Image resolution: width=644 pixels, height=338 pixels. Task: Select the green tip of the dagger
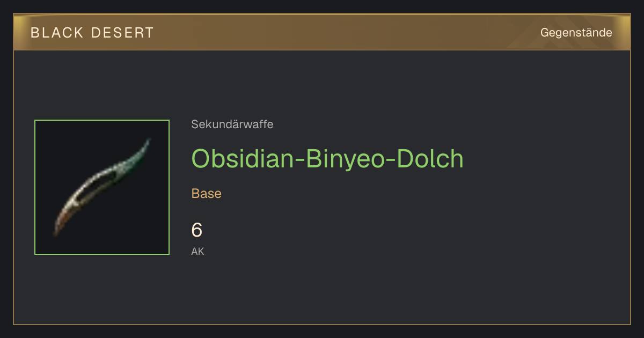142,149
